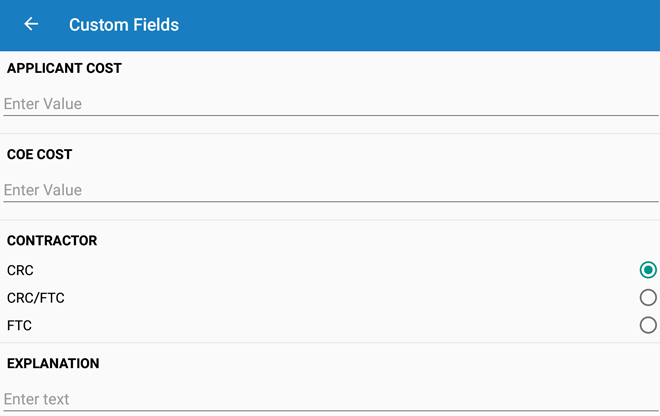This screenshot has width=660, height=416.
Task: Tap the FTC option label
Action: coord(20,325)
